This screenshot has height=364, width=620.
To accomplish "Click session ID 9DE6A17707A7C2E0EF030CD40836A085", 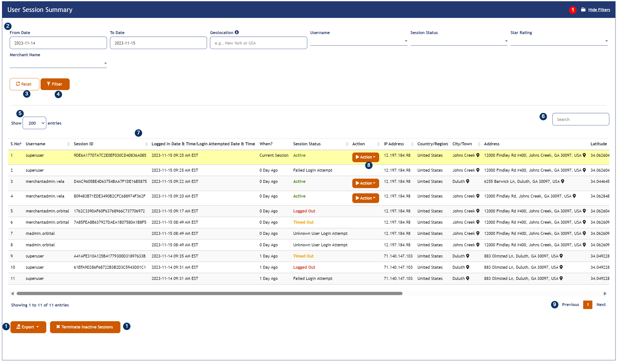I will pos(110,155).
